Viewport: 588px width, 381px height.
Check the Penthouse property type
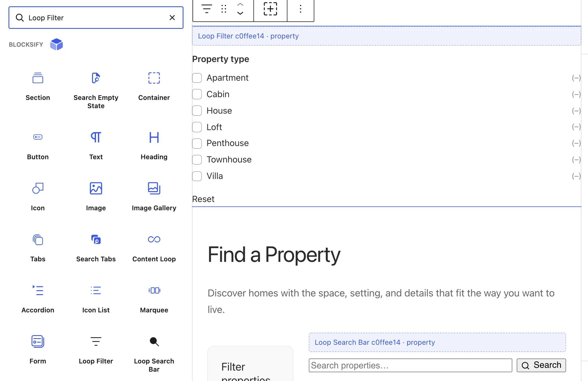pos(197,143)
